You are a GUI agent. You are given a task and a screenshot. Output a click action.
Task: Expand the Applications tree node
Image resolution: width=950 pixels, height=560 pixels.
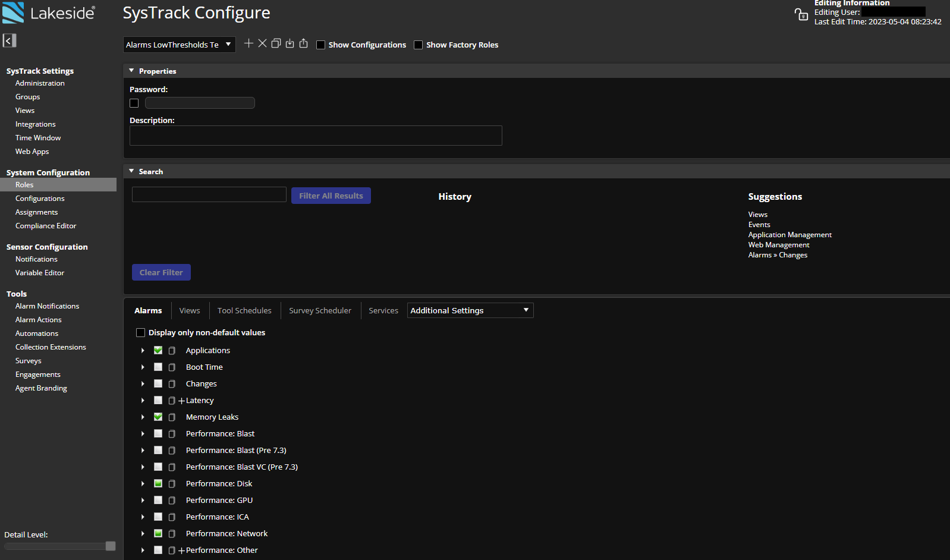pyautogui.click(x=143, y=351)
